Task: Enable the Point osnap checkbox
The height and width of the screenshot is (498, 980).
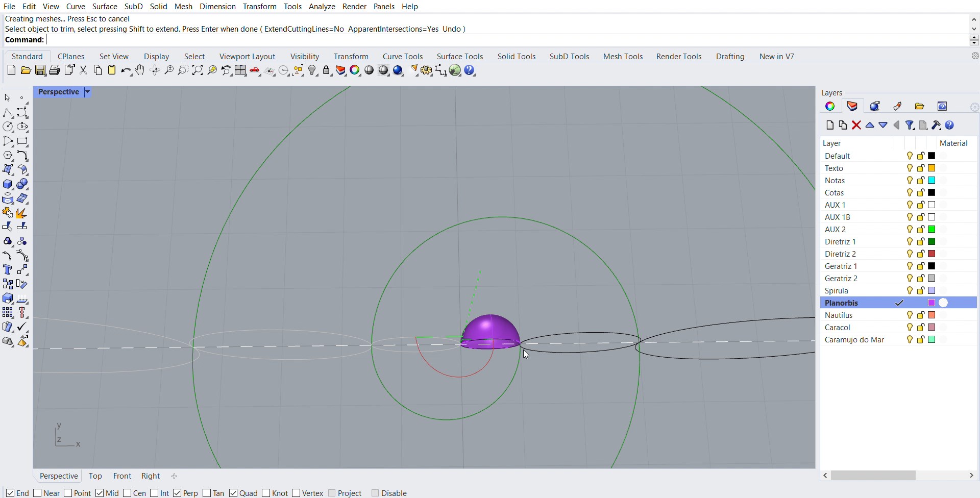Action: click(68, 493)
